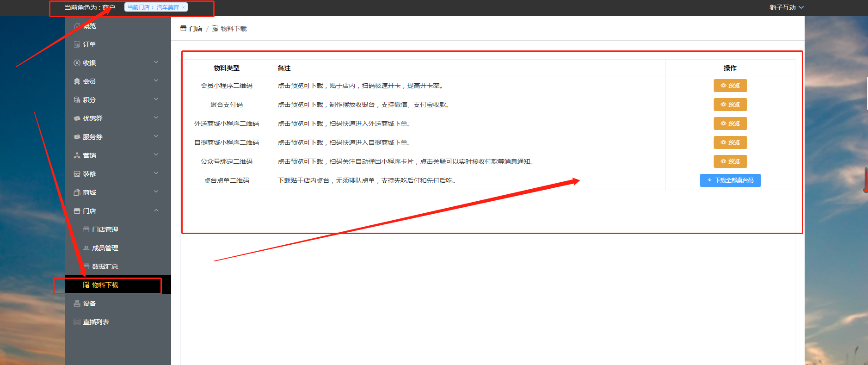
Task: Close the 当前门店 汽车美容 tag
Action: coord(183,7)
